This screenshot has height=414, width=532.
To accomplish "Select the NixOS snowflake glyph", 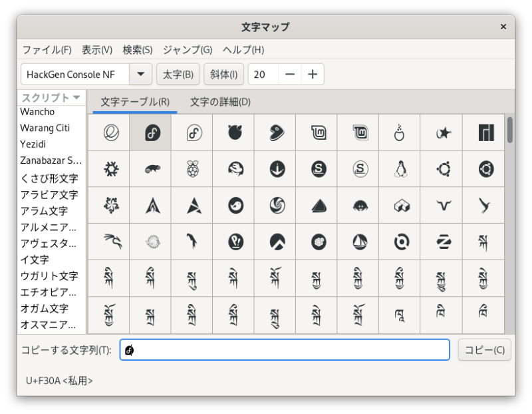I will click(x=110, y=169).
